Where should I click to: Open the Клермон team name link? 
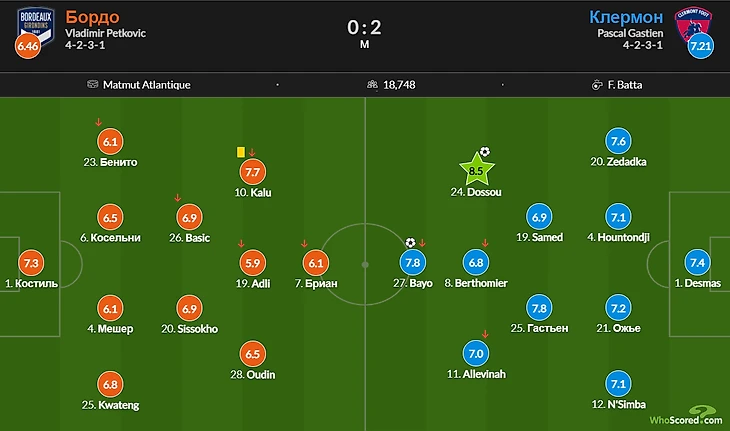(x=627, y=17)
